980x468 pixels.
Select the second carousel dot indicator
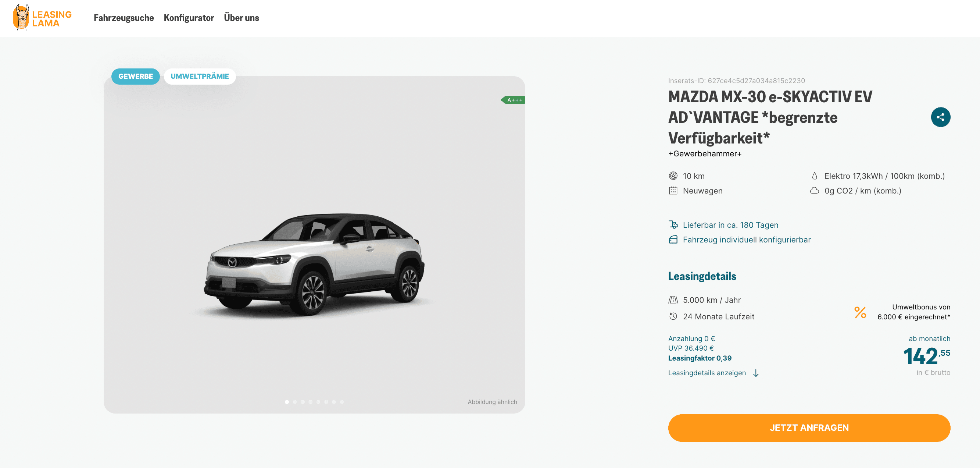point(294,402)
